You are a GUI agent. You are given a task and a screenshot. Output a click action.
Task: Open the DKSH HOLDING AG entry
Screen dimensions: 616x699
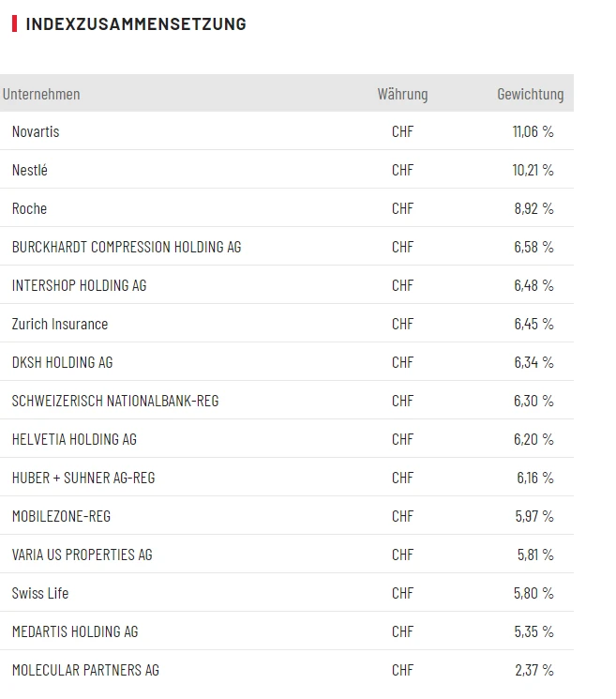(x=62, y=362)
